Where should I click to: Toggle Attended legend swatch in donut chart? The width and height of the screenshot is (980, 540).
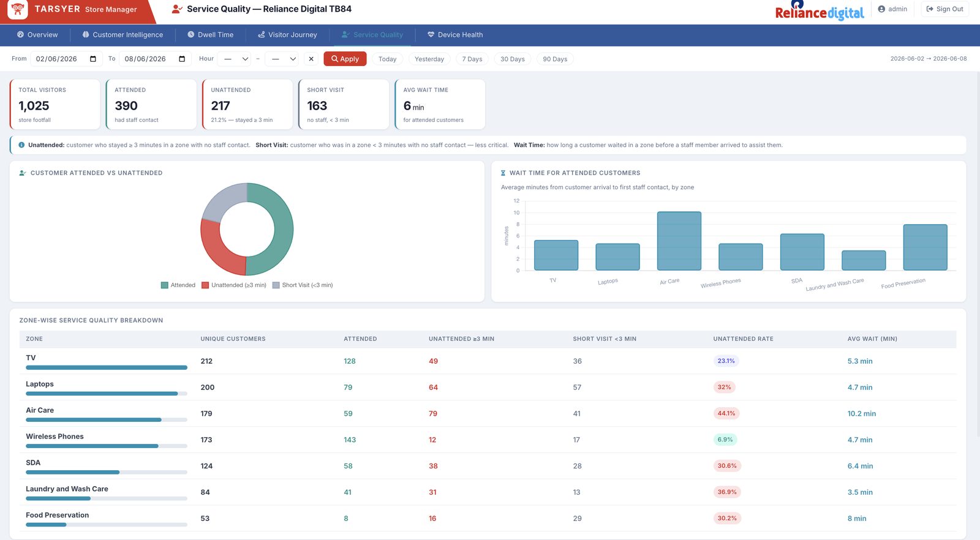(x=165, y=285)
